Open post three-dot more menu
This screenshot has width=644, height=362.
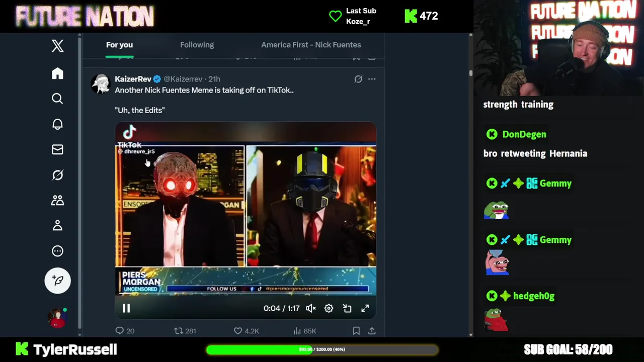click(x=372, y=79)
